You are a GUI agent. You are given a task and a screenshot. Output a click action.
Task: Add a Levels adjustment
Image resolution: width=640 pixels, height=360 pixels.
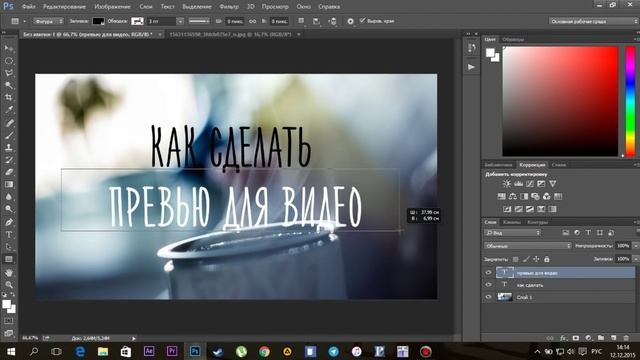(518, 184)
